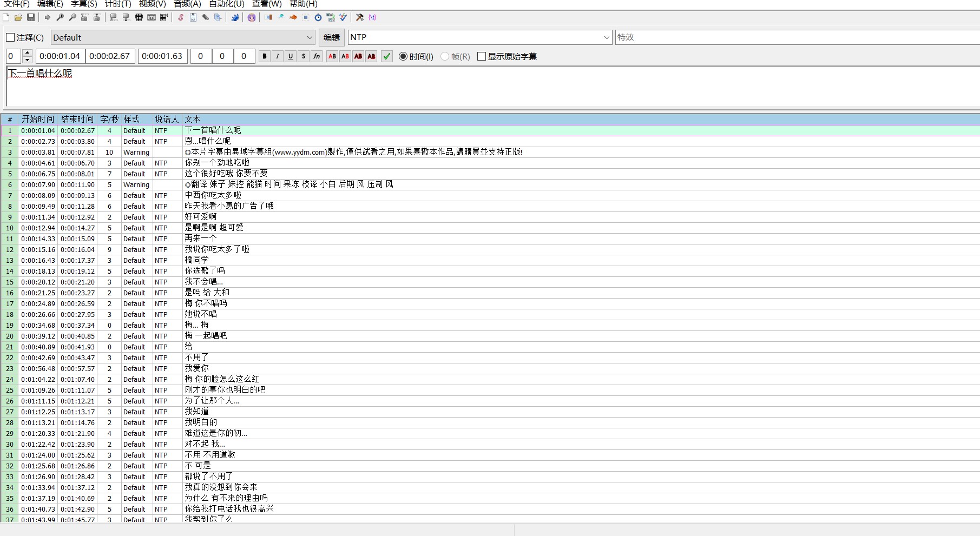Open the 帮助(H) menu

(x=304, y=4)
